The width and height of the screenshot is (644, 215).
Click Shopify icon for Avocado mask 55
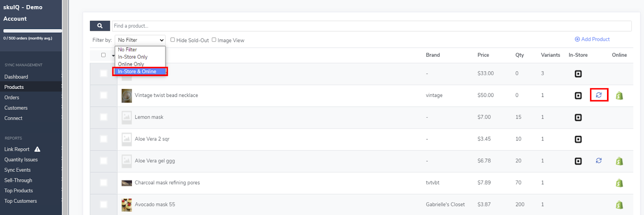pyautogui.click(x=619, y=205)
